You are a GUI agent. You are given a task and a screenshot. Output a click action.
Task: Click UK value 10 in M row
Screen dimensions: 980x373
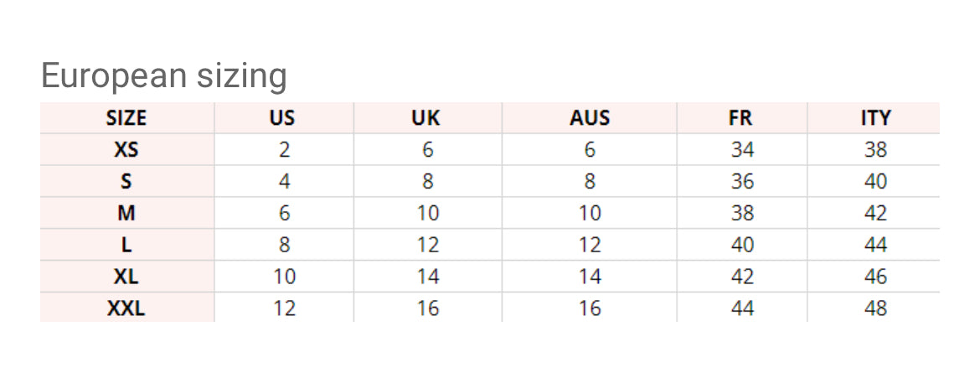[427, 213]
